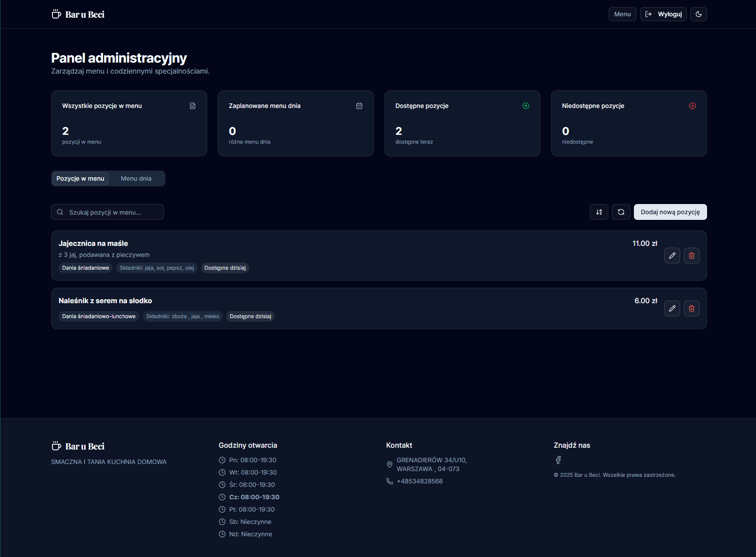Click the phone number +48534828568
Image resolution: width=756 pixels, height=557 pixels.
pos(420,481)
